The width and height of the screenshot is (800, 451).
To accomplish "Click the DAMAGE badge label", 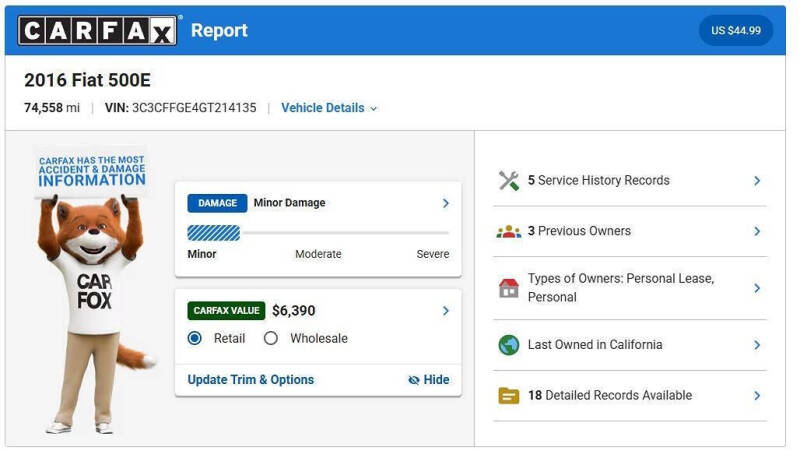I will pos(217,203).
